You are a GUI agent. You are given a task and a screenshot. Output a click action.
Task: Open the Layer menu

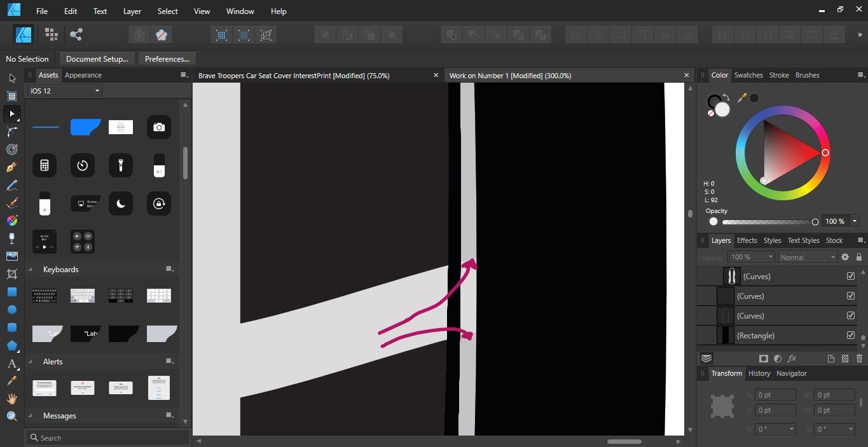pyautogui.click(x=132, y=11)
